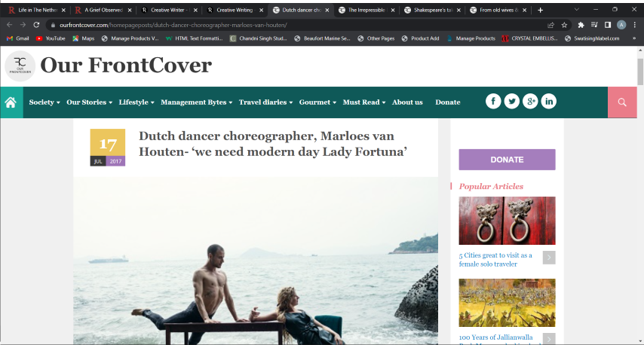Open '5 Cities great to visit' article link

[495, 260]
